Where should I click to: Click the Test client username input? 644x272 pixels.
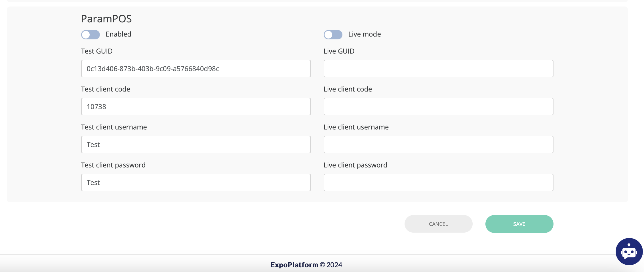(196, 144)
